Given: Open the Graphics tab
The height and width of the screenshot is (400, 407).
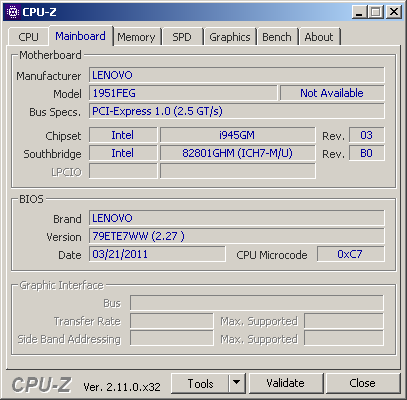Looking at the screenshot, I should 230,37.
